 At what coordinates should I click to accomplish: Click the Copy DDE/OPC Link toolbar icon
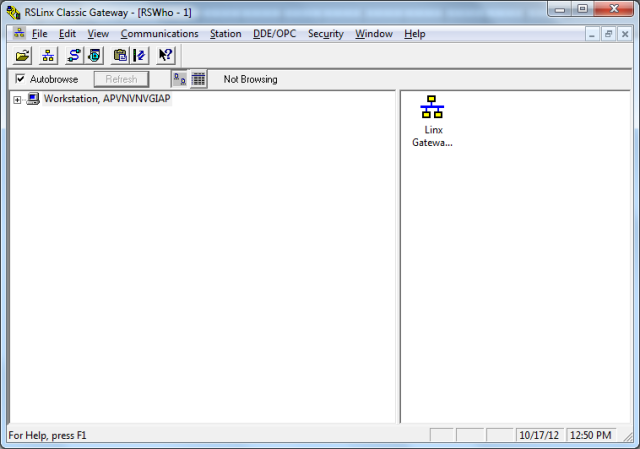(x=120, y=55)
